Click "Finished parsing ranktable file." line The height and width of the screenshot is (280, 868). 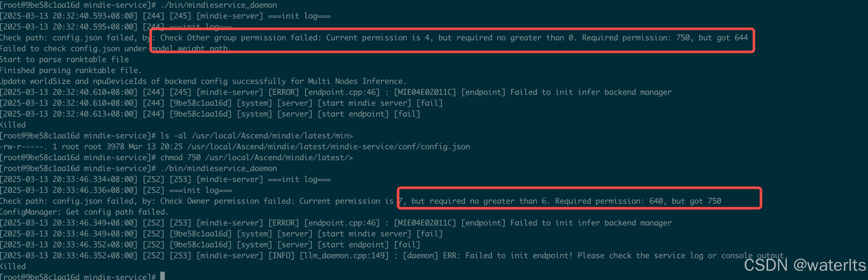(71, 71)
